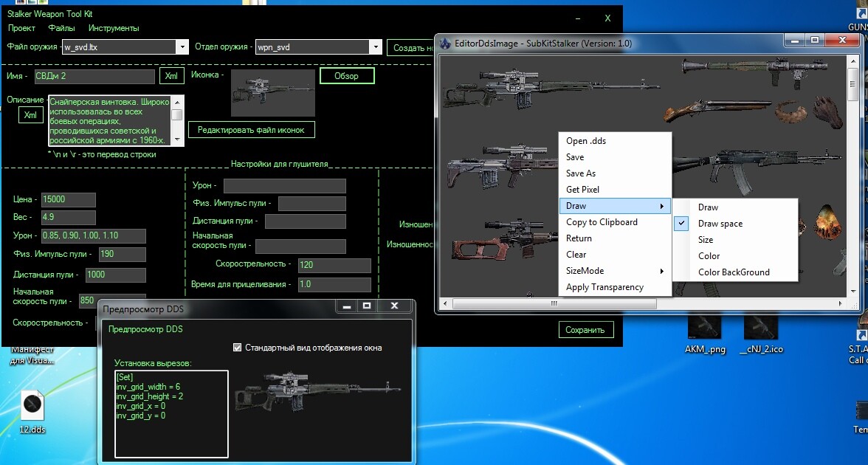
Task: Click the Урон field with 0.85, 0.90
Action: (x=94, y=235)
